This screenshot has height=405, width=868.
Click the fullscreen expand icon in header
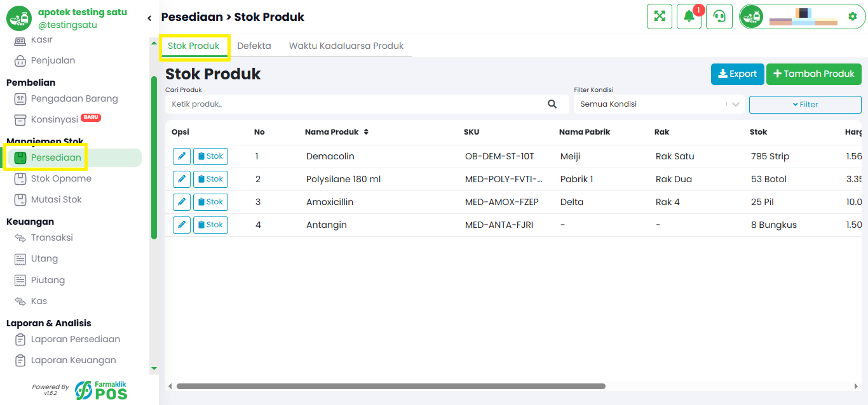pos(660,17)
